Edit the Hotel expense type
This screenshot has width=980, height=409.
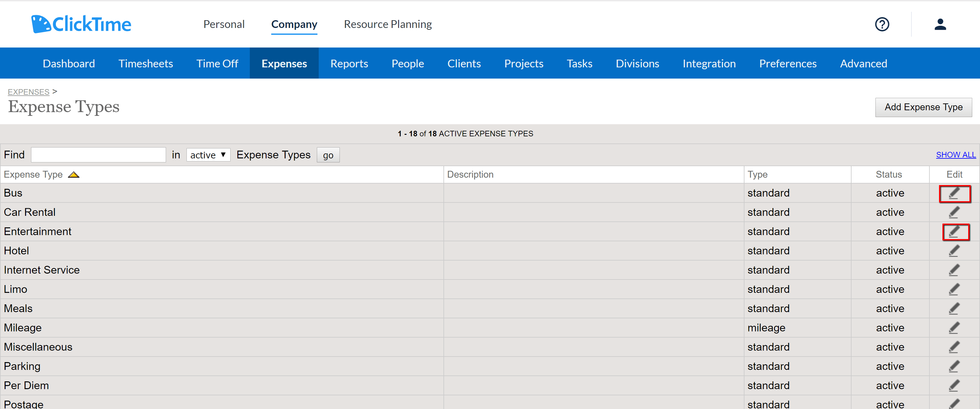954,251
